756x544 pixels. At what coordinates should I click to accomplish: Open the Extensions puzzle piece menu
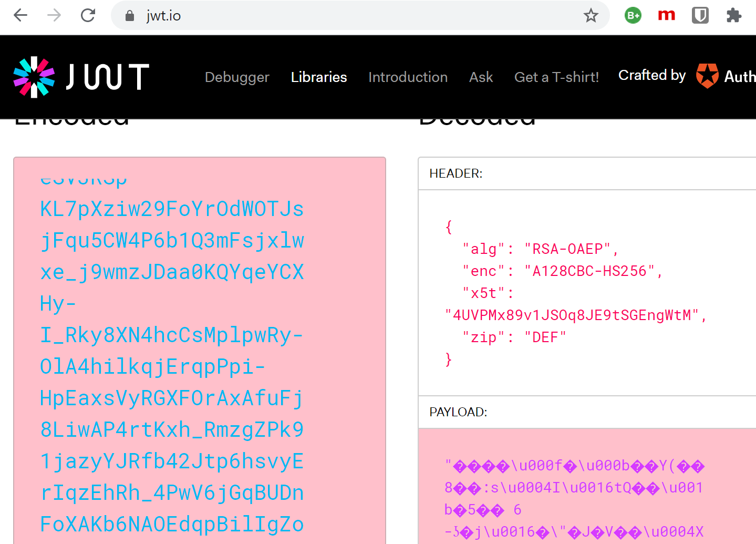733,16
